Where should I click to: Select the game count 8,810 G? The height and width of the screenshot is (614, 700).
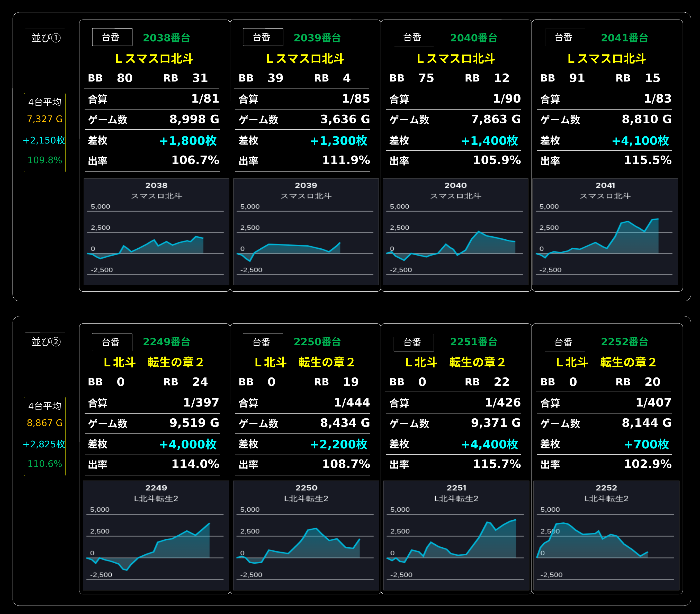click(x=647, y=119)
